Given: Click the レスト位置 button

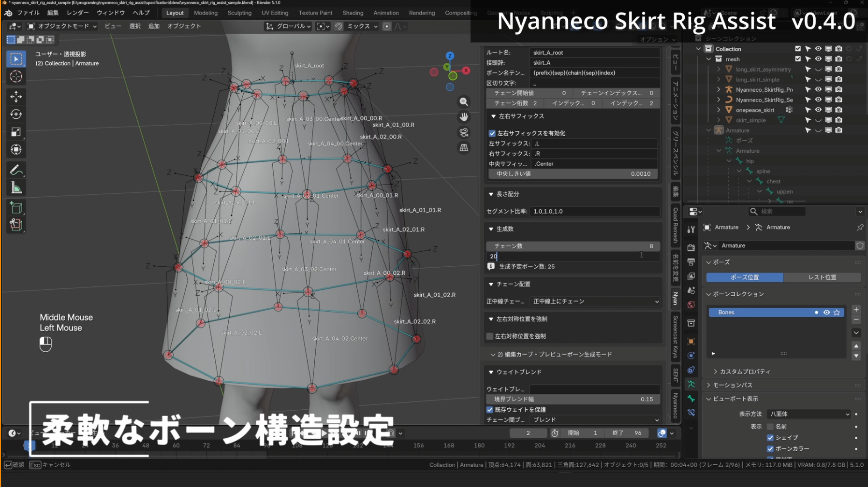Looking at the screenshot, I should [x=822, y=277].
